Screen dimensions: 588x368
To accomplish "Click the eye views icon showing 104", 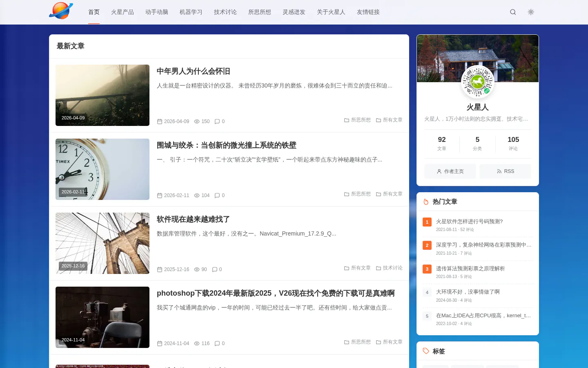I will pyautogui.click(x=197, y=195).
